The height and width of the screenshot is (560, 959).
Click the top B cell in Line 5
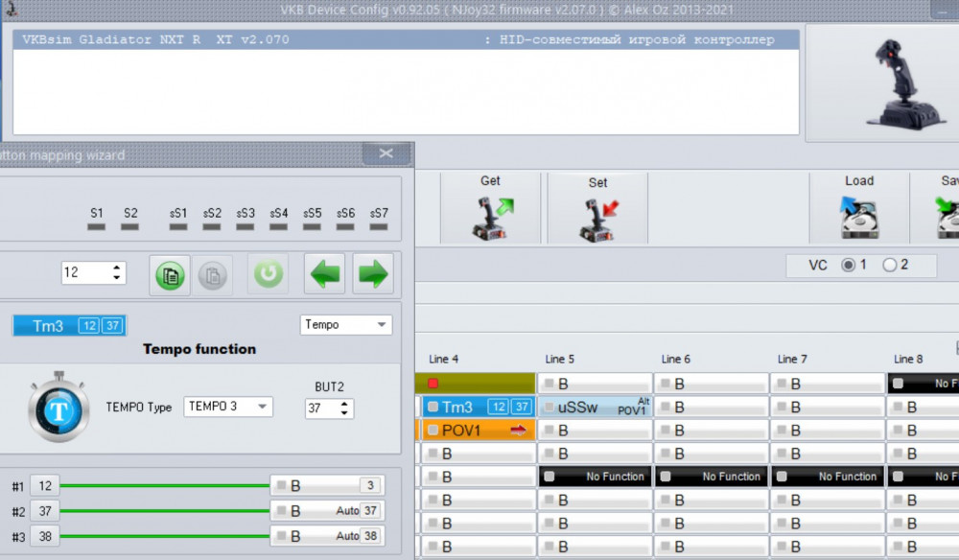click(596, 384)
